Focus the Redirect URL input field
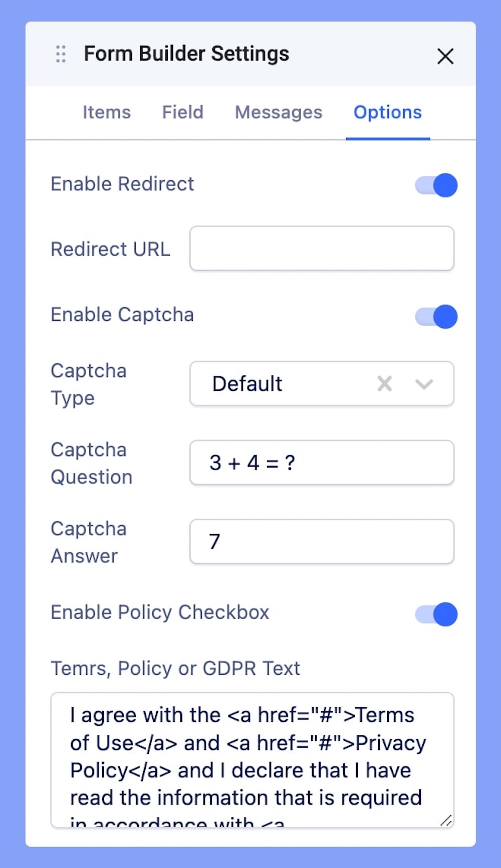 (322, 248)
